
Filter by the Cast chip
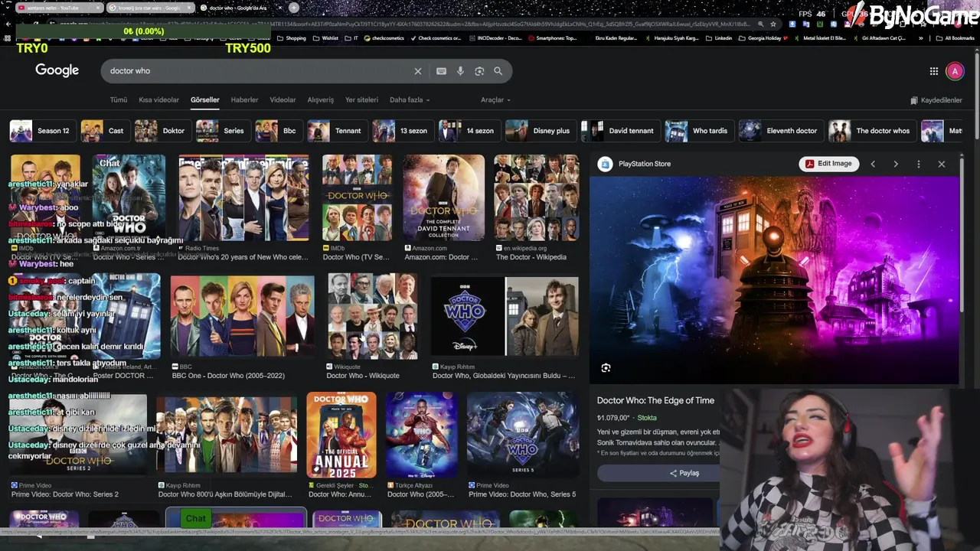tap(104, 131)
